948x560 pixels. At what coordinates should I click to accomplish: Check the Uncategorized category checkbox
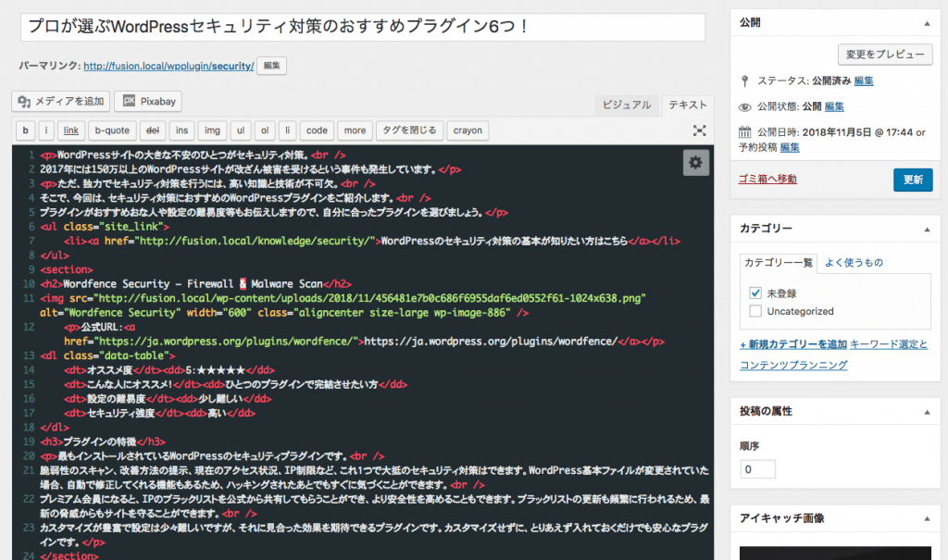755,311
